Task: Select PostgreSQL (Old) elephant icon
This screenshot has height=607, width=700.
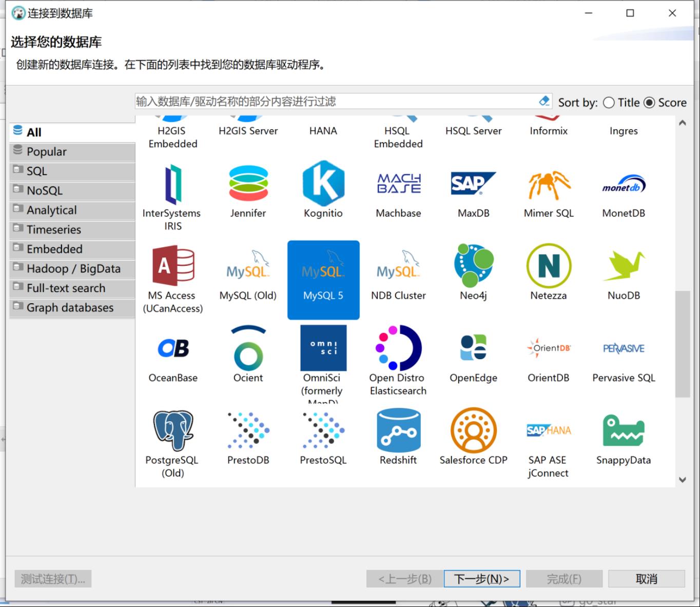Action: pyautogui.click(x=173, y=430)
